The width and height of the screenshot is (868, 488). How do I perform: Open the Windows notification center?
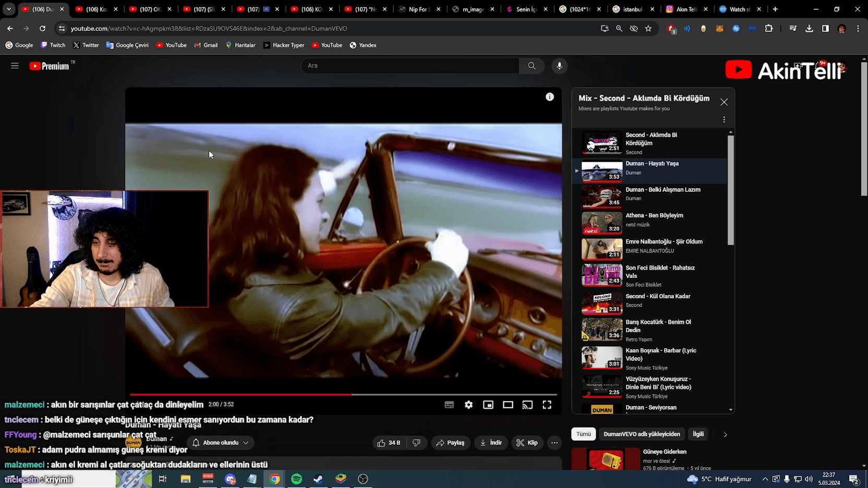tap(854, 479)
